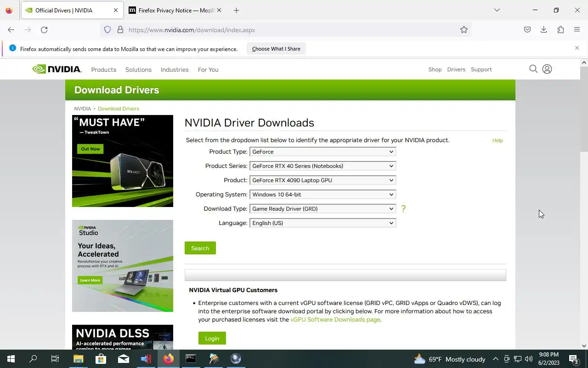This screenshot has width=588, height=368.
Task: Click the padlock site info icon
Action: [120, 30]
